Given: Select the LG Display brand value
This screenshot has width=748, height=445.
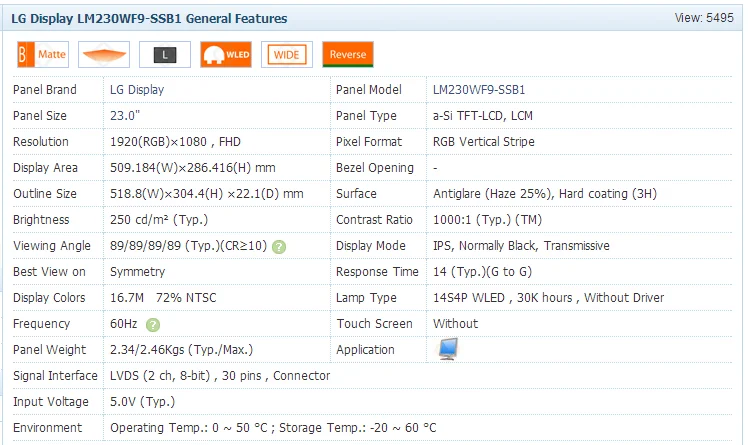Looking at the screenshot, I should coord(137,90).
